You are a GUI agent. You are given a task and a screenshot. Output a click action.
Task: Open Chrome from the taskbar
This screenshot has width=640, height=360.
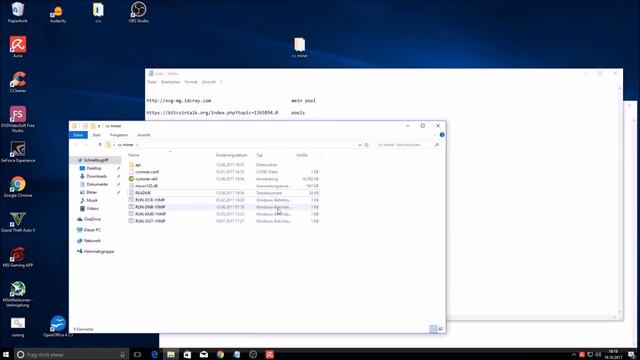[220, 354]
